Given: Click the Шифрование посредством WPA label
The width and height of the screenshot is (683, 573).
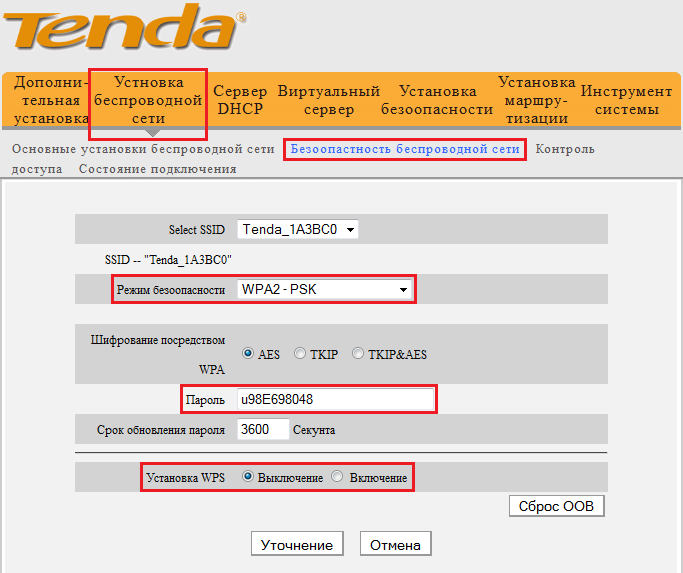Looking at the screenshot, I should [158, 354].
